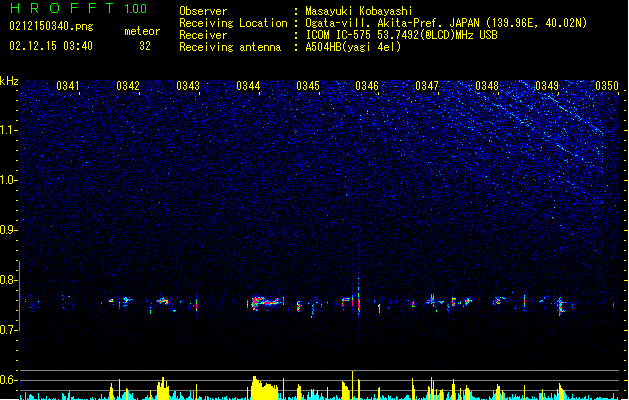The height and width of the screenshot is (400, 629).
Task: Click the 0343 time marker
Action: (188, 86)
